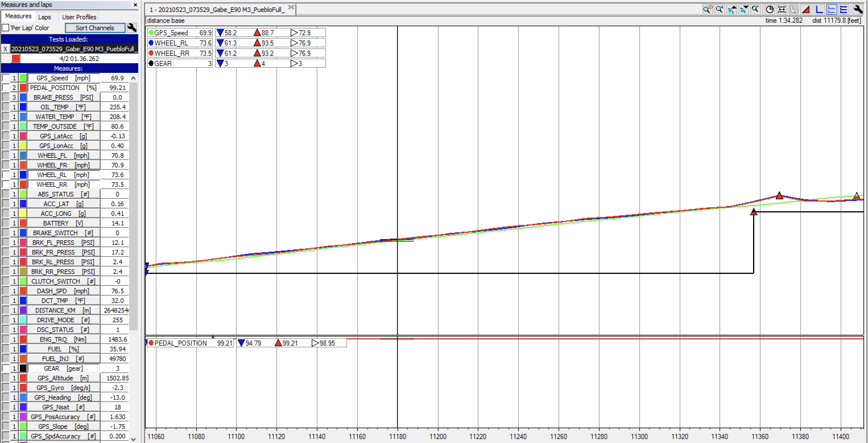The height and width of the screenshot is (443, 868).
Task: Click the GEAR maximum triangle in legend
Action: coord(257,63)
